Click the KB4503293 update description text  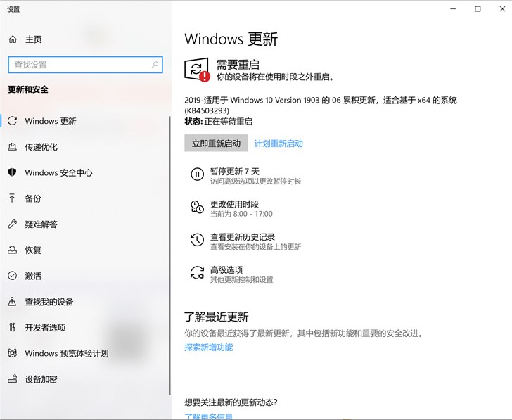(x=321, y=105)
